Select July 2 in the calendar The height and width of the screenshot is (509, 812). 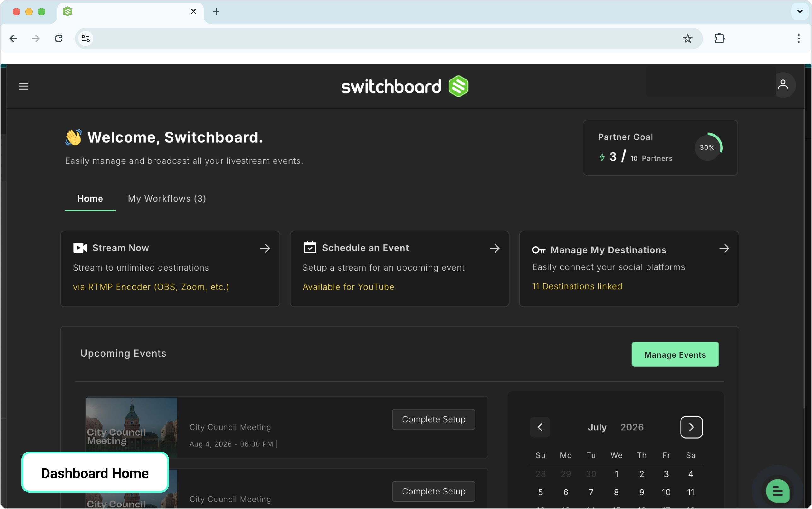tap(641, 474)
